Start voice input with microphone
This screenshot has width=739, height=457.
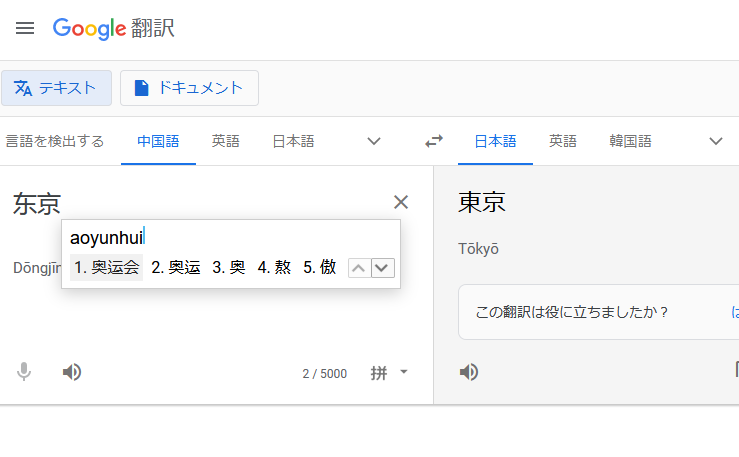[24, 372]
